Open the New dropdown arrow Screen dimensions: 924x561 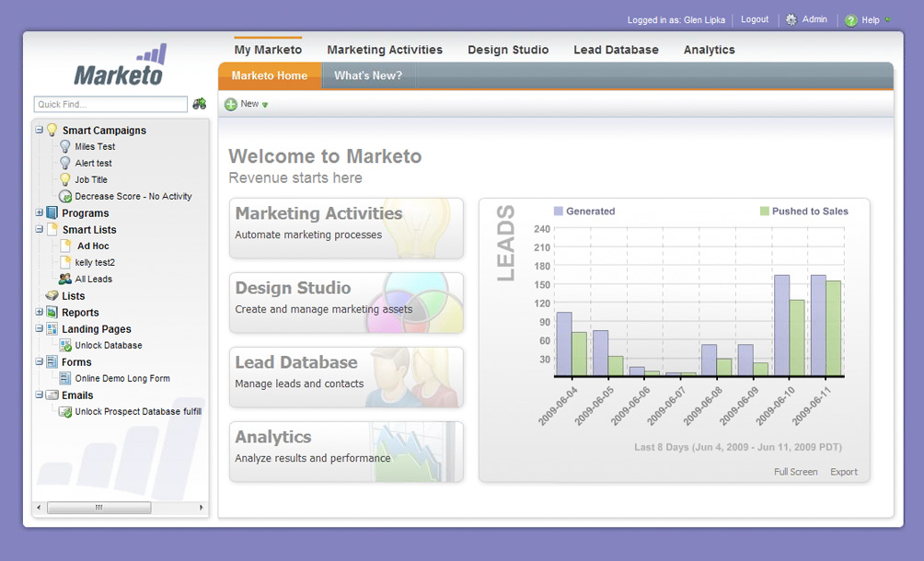click(x=265, y=105)
